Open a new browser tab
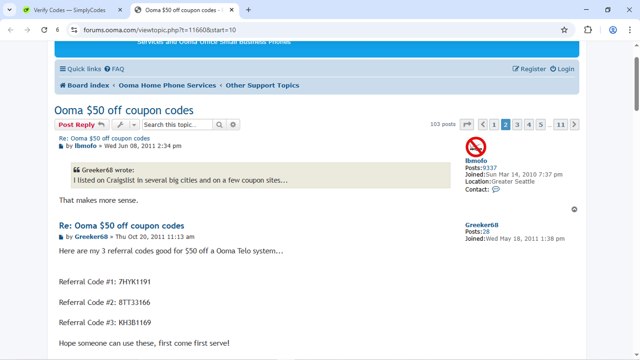The width and height of the screenshot is (640, 360). click(x=248, y=10)
